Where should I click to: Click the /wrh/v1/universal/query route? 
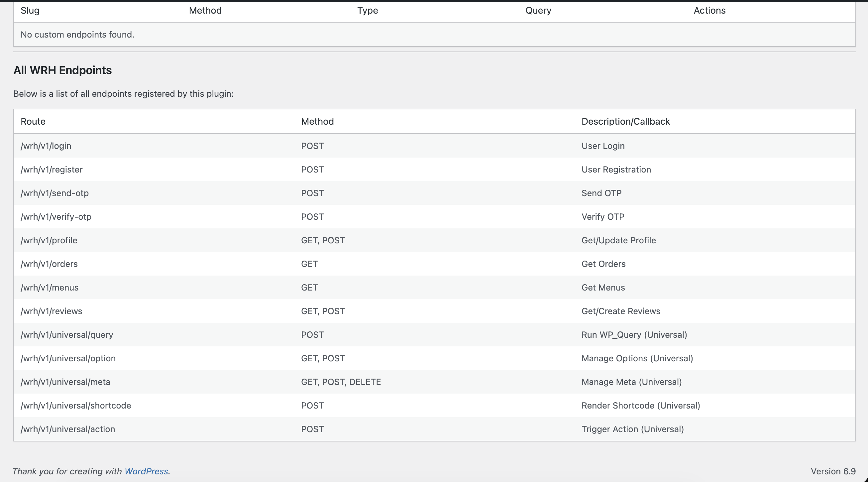(67, 335)
